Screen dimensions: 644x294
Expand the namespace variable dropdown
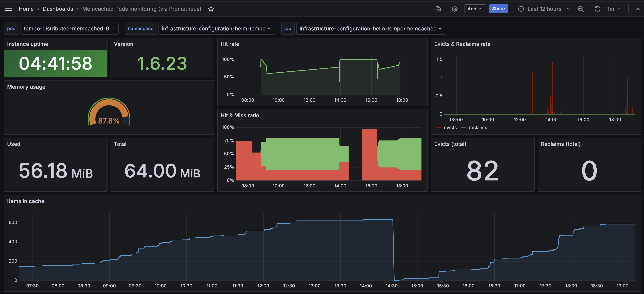tap(216, 29)
